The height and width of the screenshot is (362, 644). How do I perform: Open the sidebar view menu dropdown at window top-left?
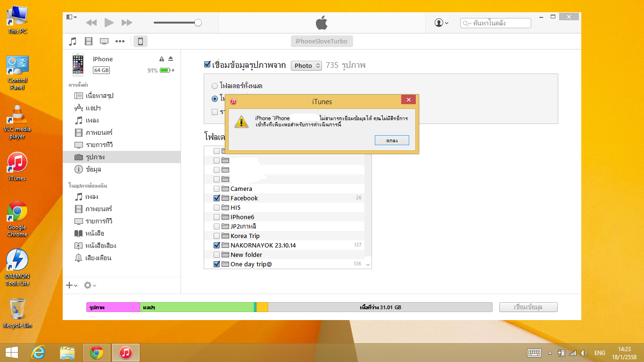(72, 17)
